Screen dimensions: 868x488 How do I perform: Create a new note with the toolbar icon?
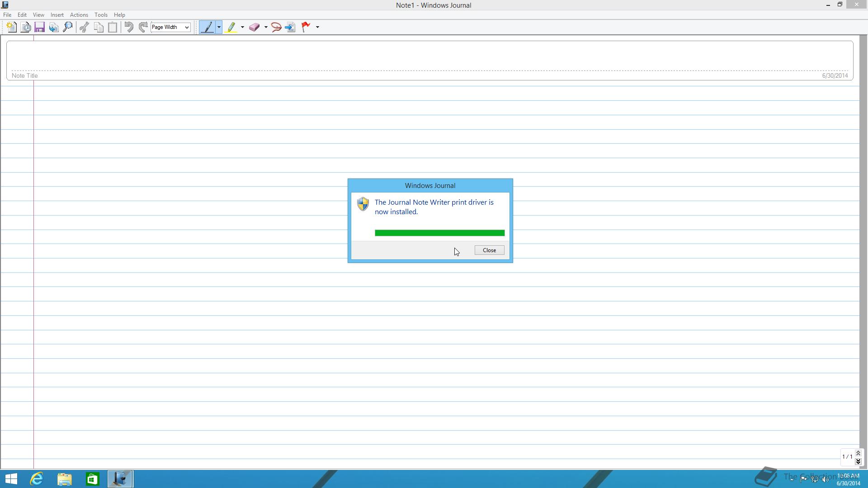[x=12, y=27]
